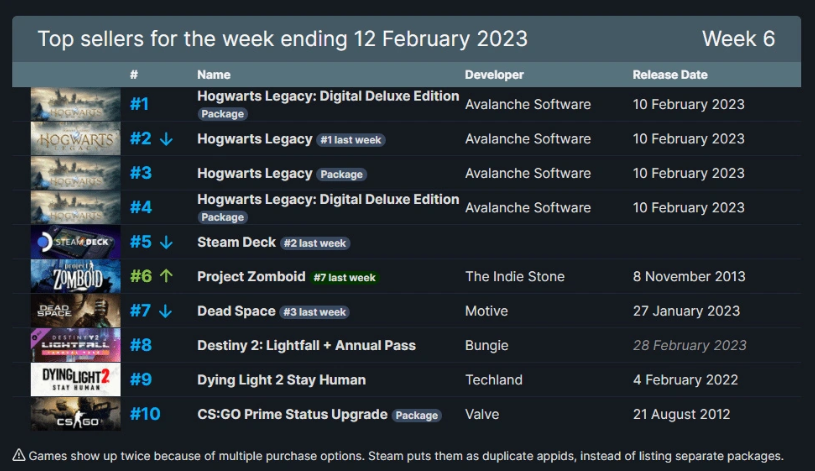Viewport: 815px width, 471px height.
Task: Click the green up arrow beside #6
Action: point(166,276)
